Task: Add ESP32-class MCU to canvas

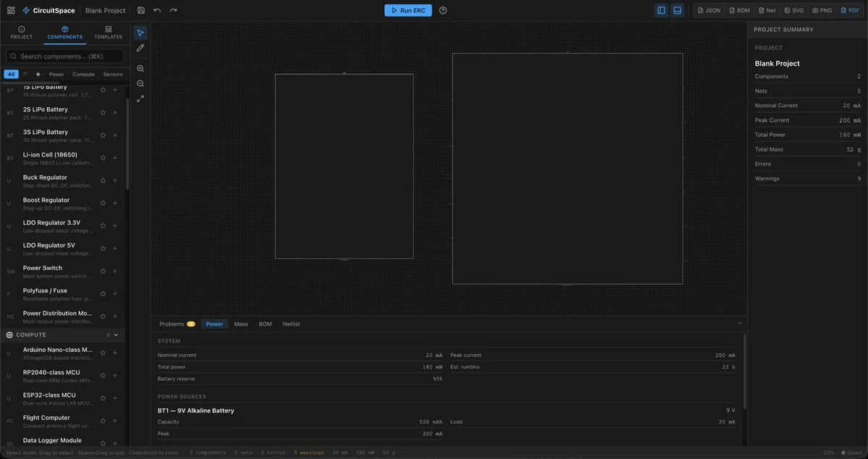Action: click(x=115, y=398)
